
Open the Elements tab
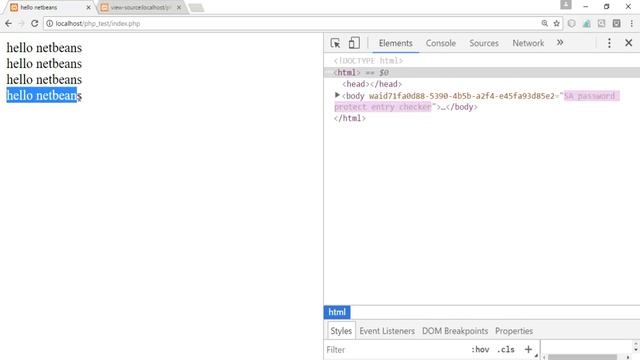tap(396, 43)
